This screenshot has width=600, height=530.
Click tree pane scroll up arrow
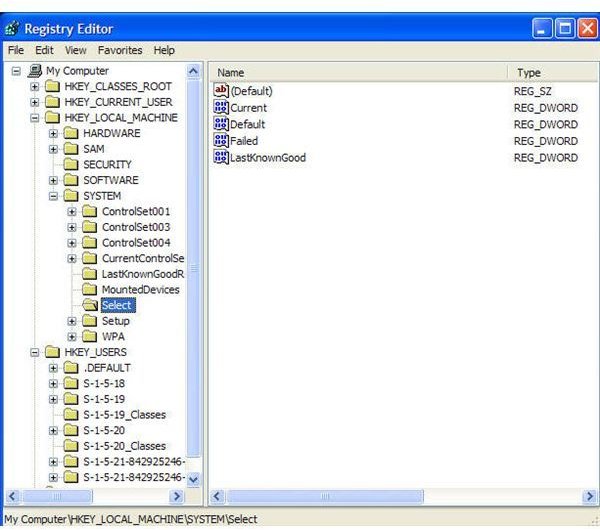point(194,71)
